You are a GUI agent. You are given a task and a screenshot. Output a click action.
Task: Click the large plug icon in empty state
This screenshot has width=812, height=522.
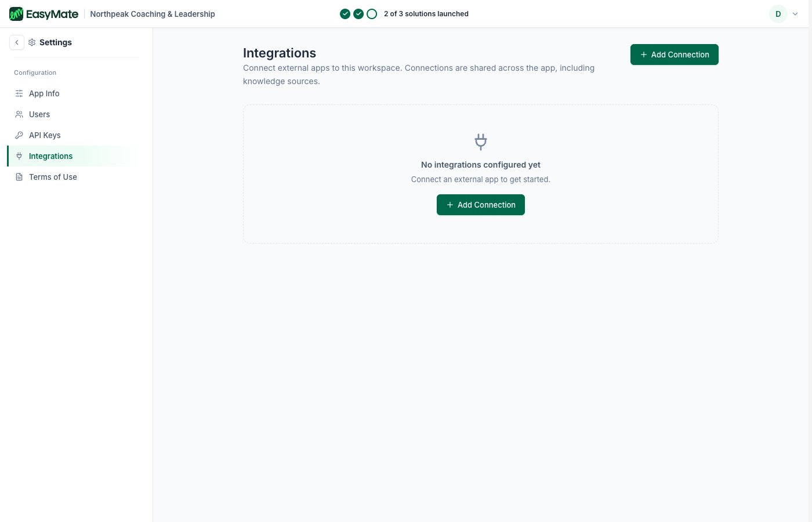coord(481,142)
